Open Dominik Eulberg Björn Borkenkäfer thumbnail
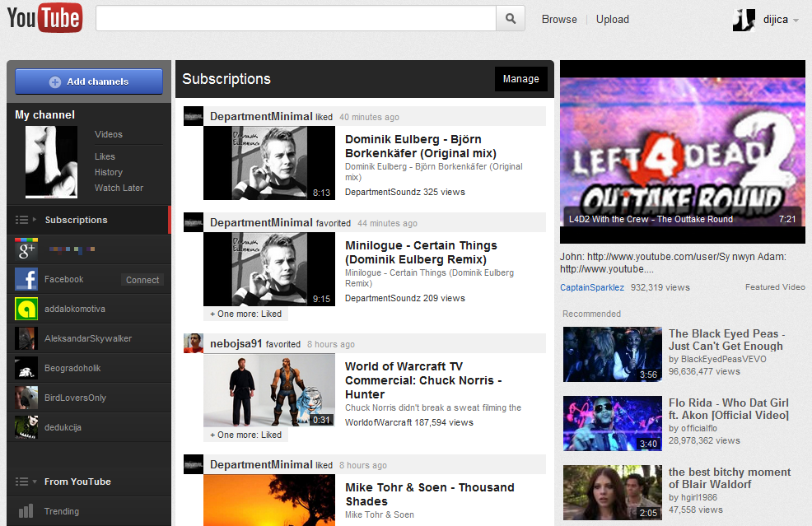The image size is (812, 526). (269, 163)
